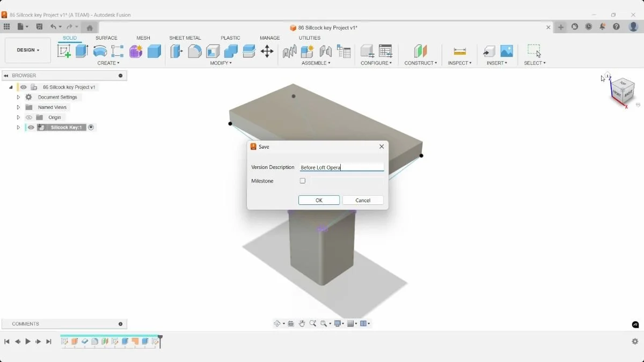
Task: Toggle visibility eye of Sillcock Key:1 component
Action: 31,128
